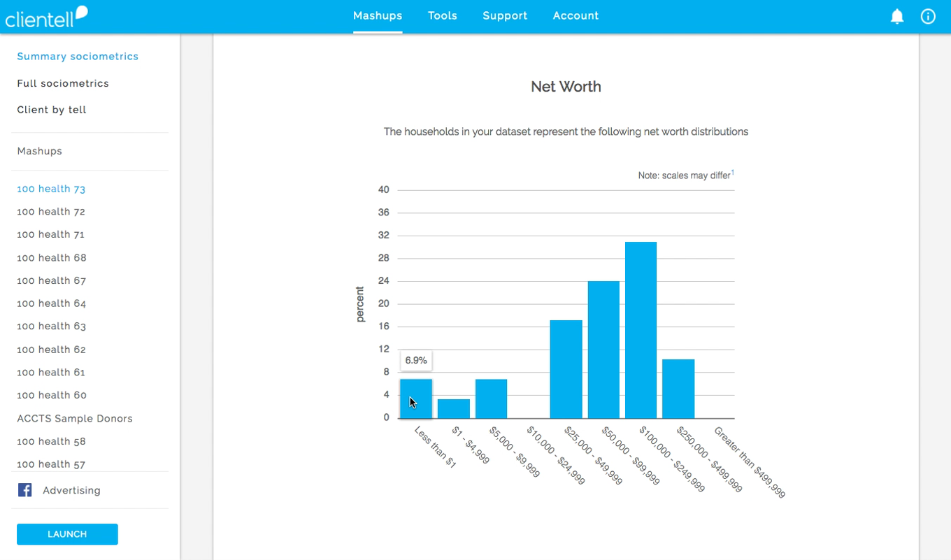Viewport: 951px width, 560px height.
Task: Select the 100 health 60 mashup
Action: 52,396
